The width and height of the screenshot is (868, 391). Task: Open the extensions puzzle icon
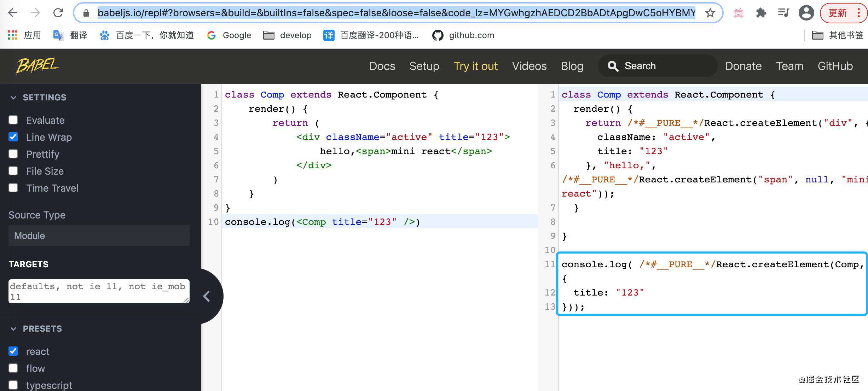pos(761,13)
